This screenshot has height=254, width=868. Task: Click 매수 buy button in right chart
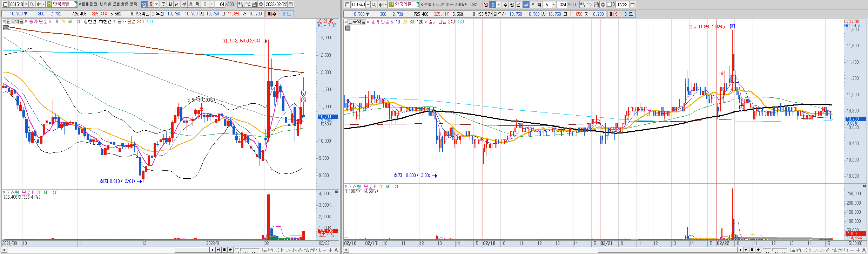pyautogui.click(x=614, y=14)
